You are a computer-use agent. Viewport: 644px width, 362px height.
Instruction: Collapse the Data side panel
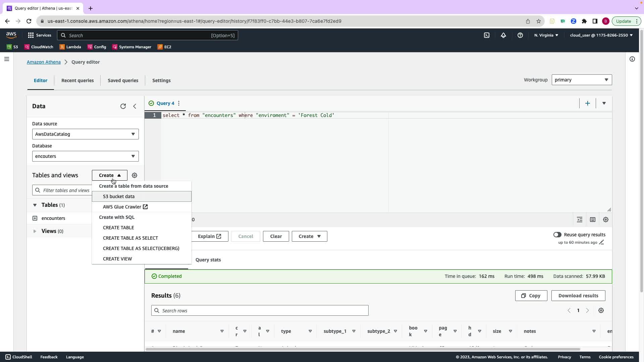click(135, 106)
